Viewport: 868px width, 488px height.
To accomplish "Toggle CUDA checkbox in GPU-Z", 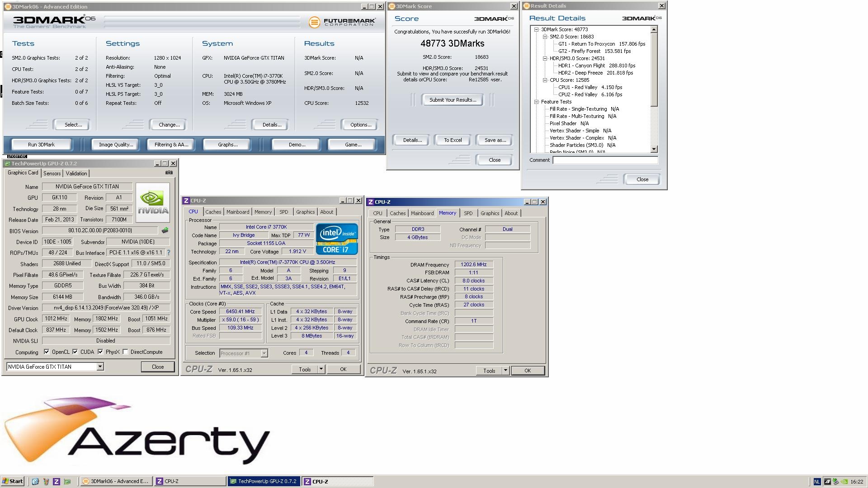I will point(75,352).
